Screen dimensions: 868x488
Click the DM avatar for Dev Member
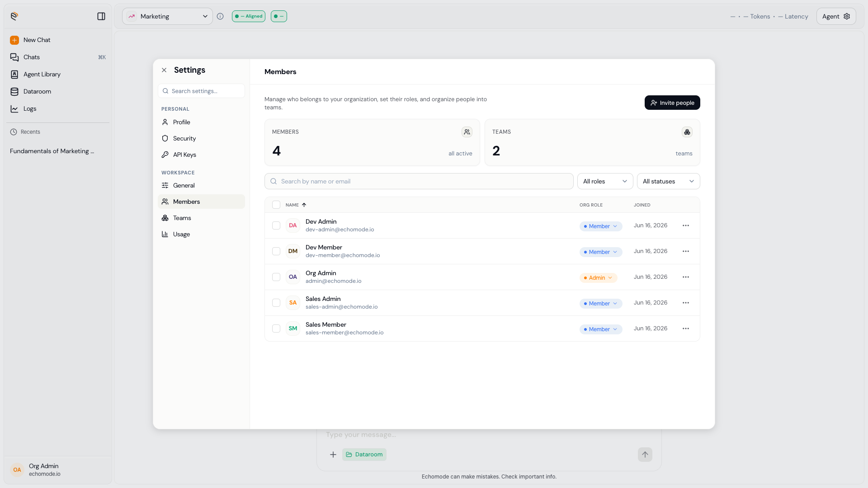[293, 251]
